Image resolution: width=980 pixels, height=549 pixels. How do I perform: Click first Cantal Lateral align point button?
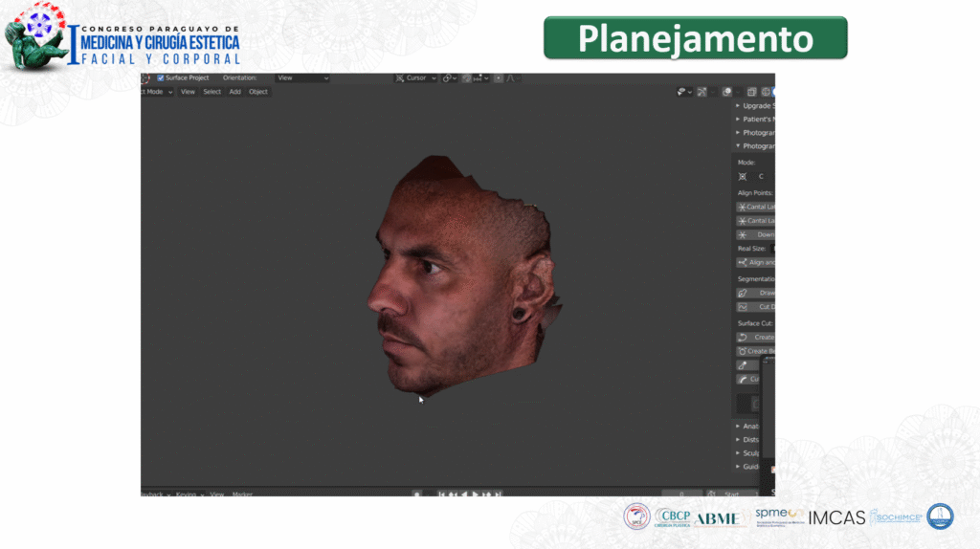756,207
